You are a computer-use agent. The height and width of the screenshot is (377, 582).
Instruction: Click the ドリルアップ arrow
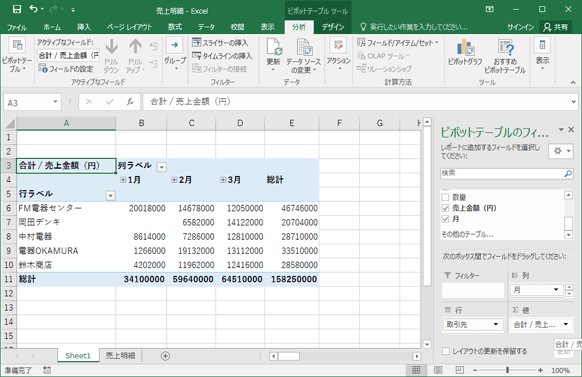[x=135, y=56]
